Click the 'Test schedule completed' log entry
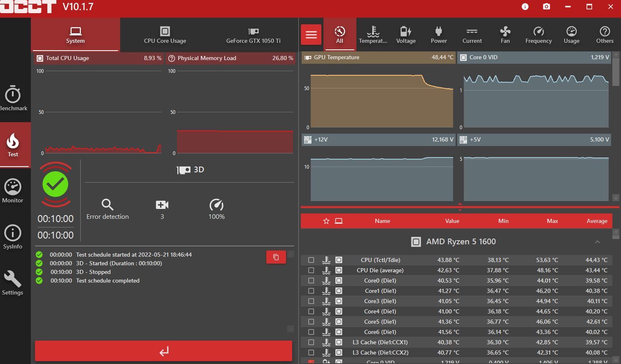 [108, 281]
